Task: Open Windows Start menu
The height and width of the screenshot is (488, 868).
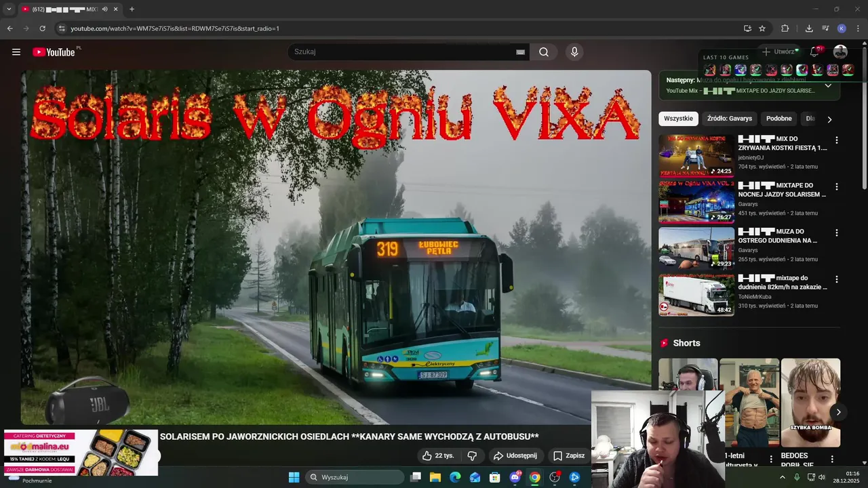Action: point(294,477)
